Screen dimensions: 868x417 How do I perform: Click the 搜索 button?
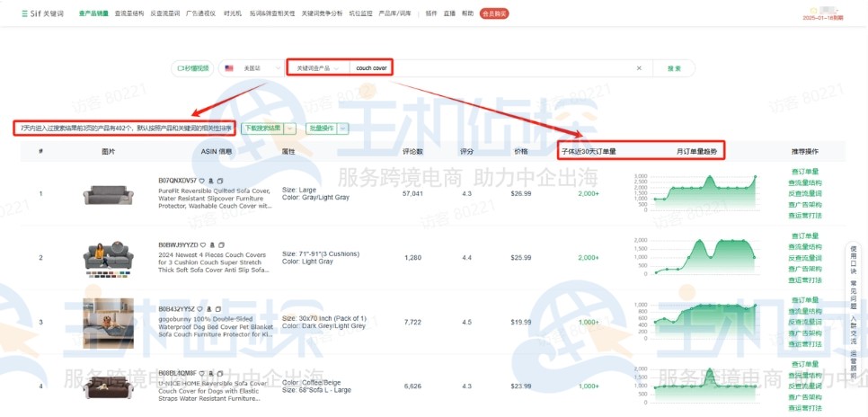(x=674, y=68)
